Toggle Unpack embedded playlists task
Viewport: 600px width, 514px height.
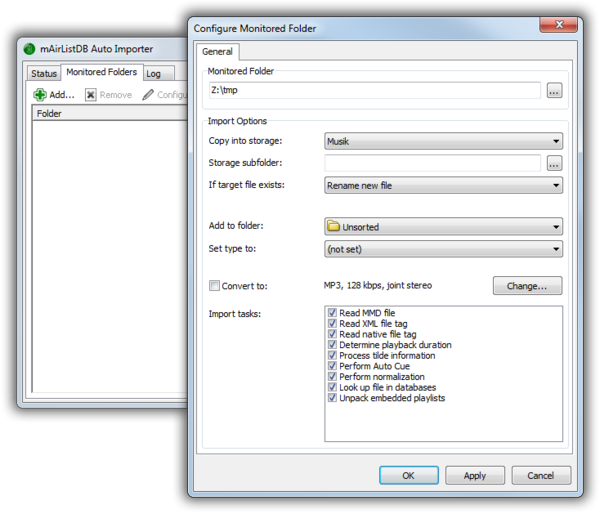click(x=332, y=398)
